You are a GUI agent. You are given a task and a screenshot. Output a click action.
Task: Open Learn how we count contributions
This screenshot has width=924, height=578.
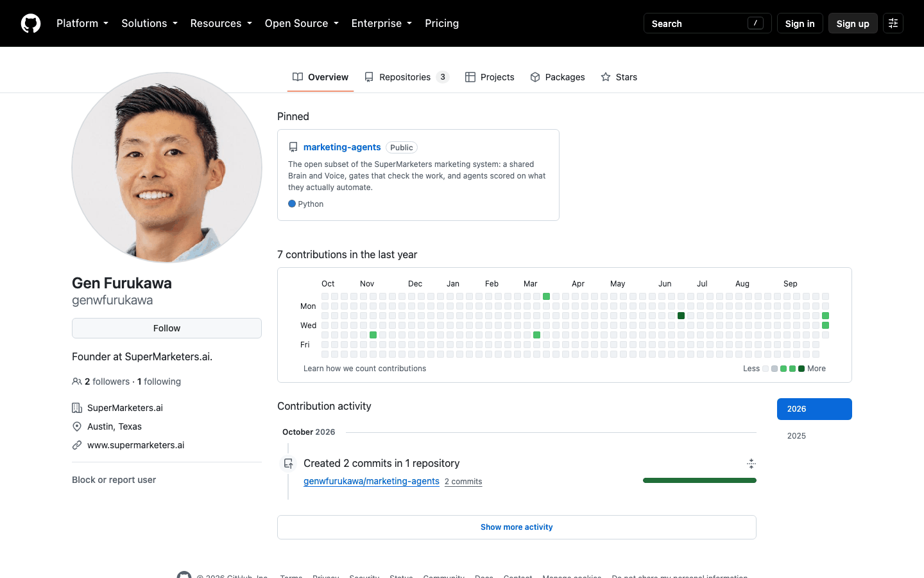tap(364, 369)
